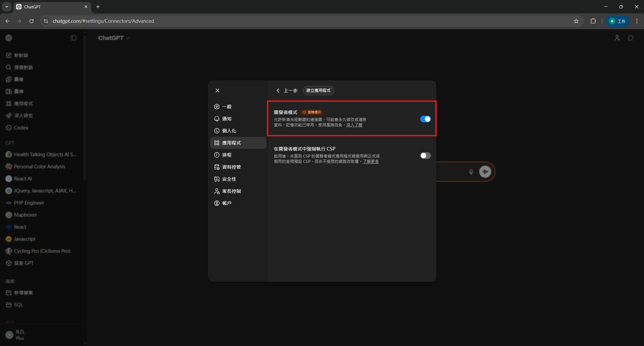Open the 了解更多 link about CSP
Image resolution: width=644 pixels, height=346 pixels.
click(371, 162)
